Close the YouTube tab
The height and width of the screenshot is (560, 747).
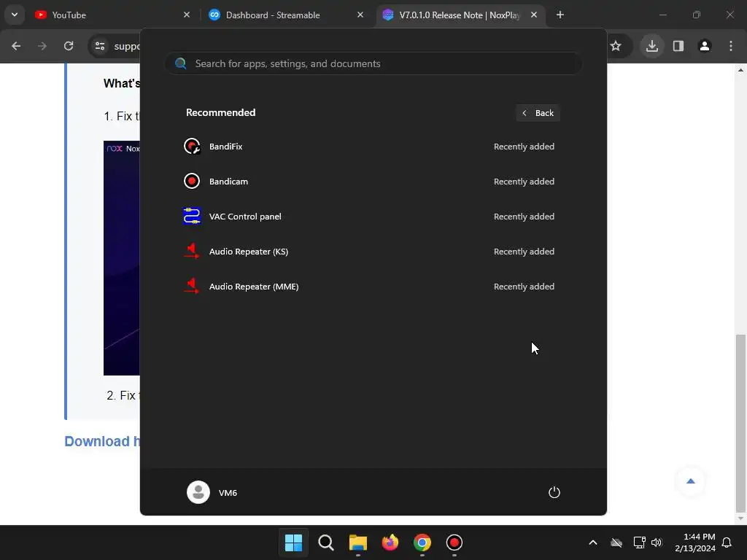point(187,15)
